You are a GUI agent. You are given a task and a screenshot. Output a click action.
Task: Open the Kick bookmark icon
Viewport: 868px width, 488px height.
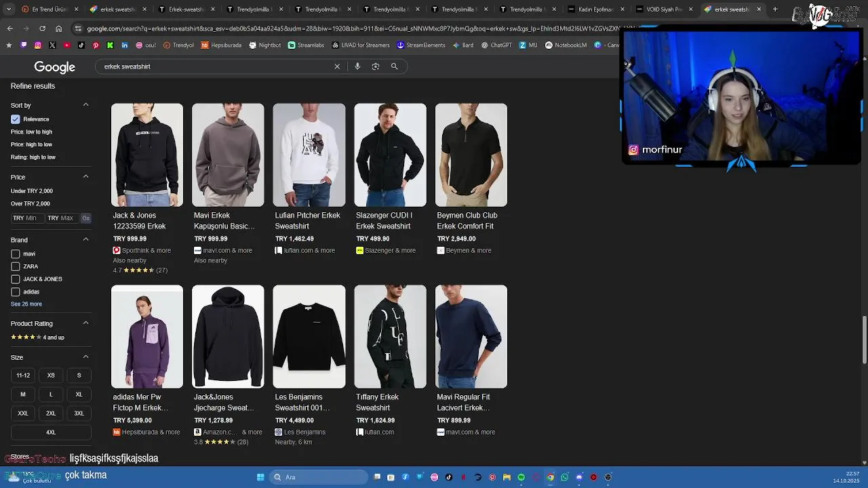[111, 45]
